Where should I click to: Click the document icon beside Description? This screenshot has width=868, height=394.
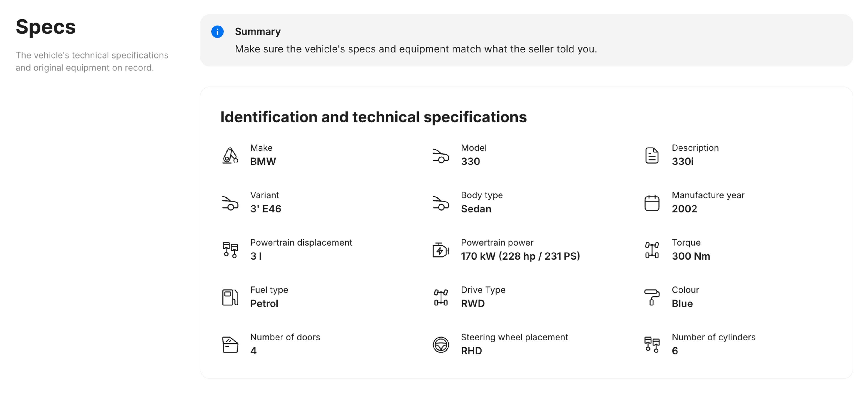click(x=652, y=156)
